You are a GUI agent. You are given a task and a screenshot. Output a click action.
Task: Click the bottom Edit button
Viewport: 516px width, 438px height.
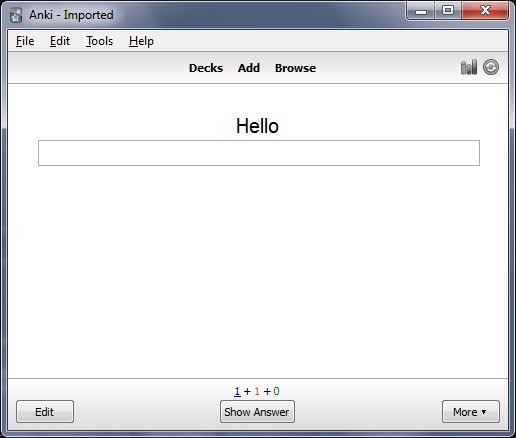[x=45, y=412]
